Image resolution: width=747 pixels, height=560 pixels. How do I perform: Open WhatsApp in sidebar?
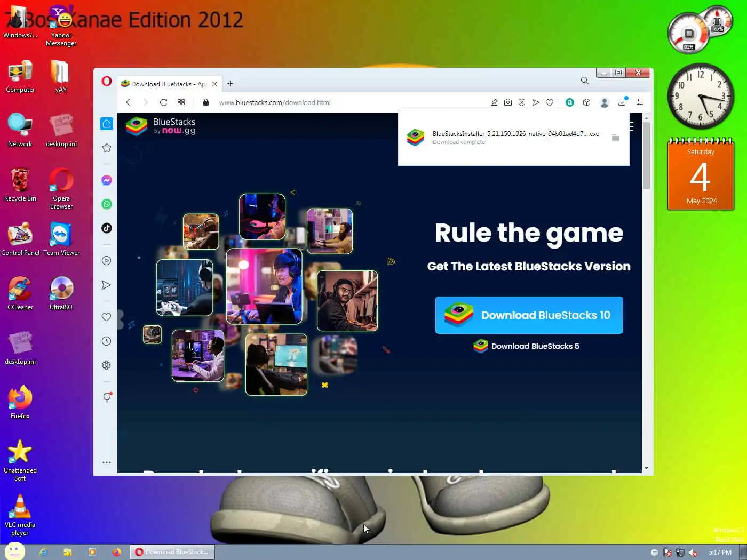107,204
